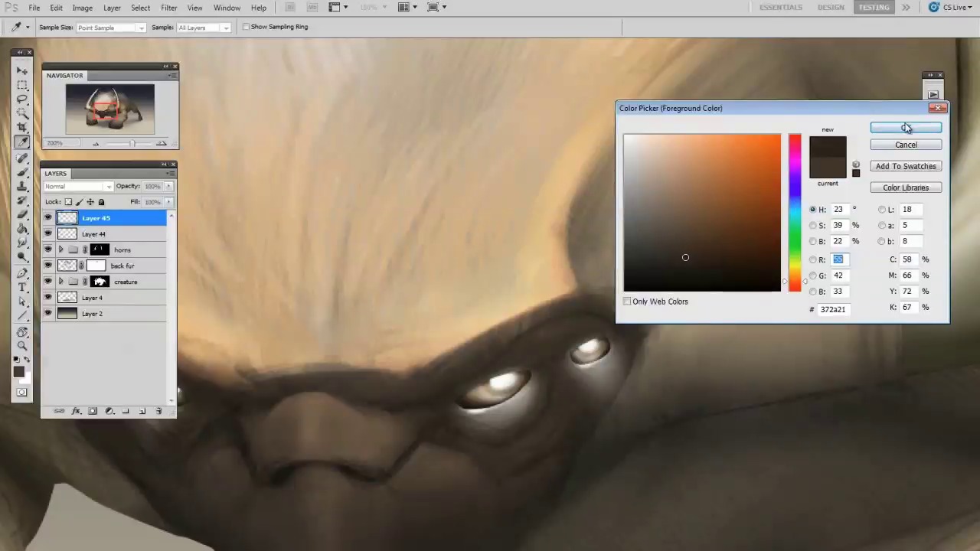This screenshot has height=551, width=980.
Task: Expand the creature layer group
Action: coord(60,282)
